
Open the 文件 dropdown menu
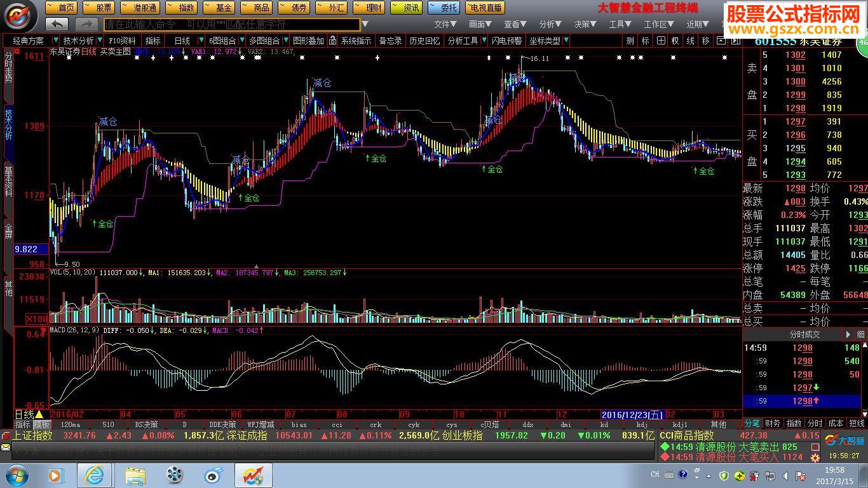tap(445, 24)
